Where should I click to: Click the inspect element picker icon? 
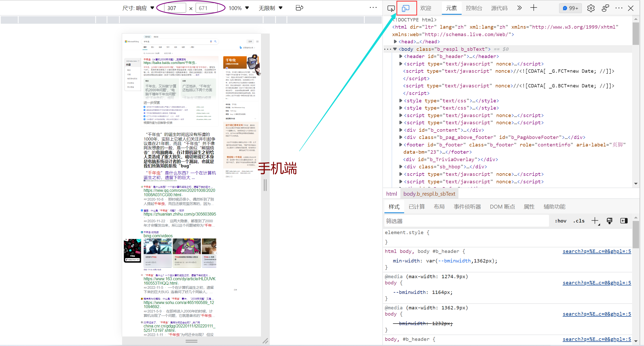(x=391, y=8)
